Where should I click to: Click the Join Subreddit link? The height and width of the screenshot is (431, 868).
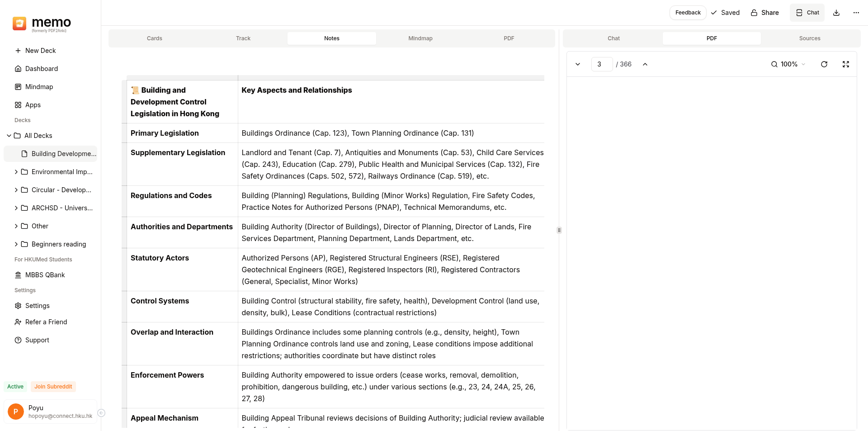point(53,387)
